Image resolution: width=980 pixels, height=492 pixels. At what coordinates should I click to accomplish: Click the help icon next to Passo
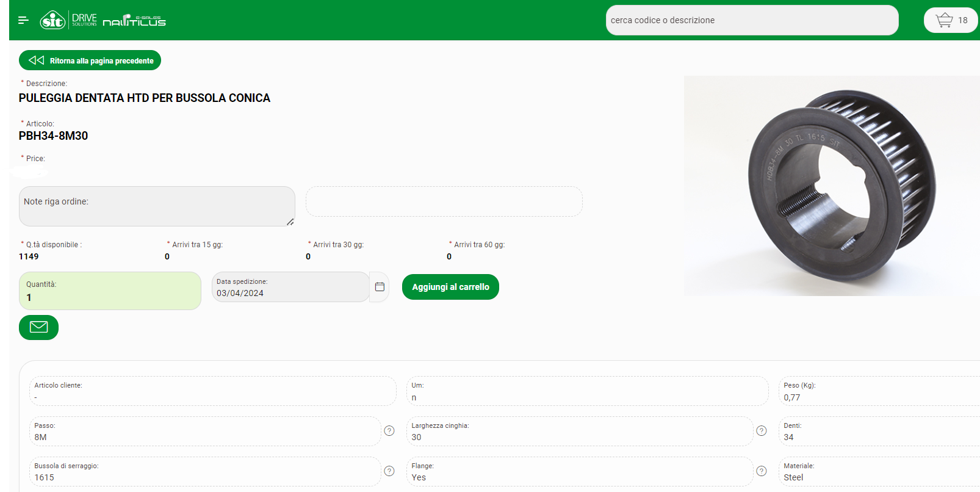click(389, 431)
